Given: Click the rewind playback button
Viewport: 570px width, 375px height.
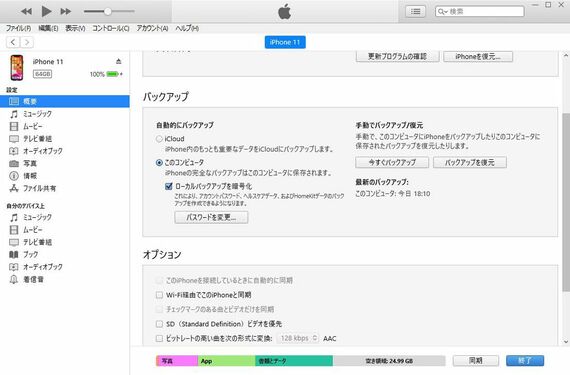Looking at the screenshot, I should 26,12.
